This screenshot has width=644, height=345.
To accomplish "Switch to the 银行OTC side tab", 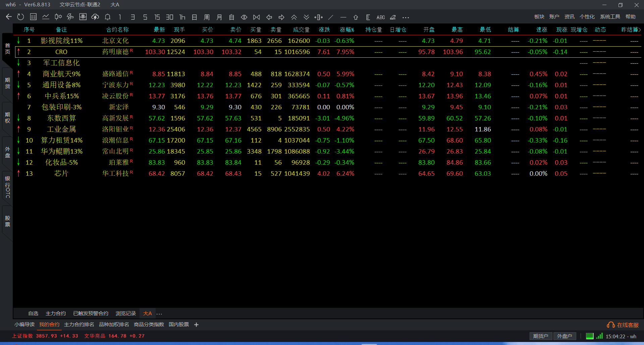I will click(x=7, y=186).
